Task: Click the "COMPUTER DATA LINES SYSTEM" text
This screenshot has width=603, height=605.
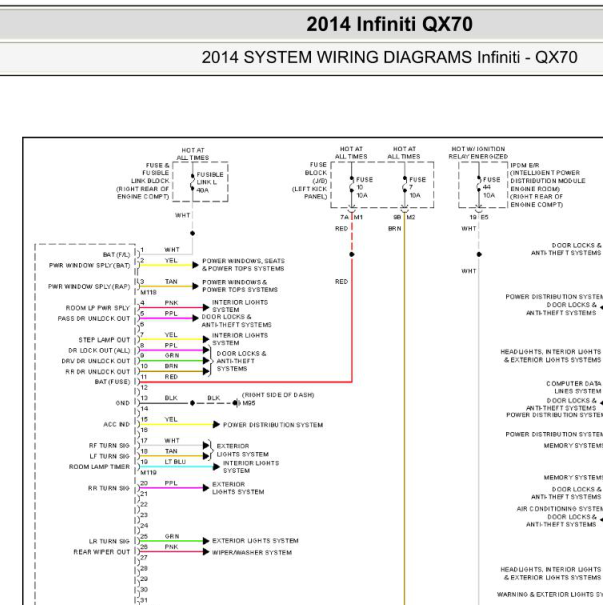Action: pyautogui.click(x=574, y=387)
